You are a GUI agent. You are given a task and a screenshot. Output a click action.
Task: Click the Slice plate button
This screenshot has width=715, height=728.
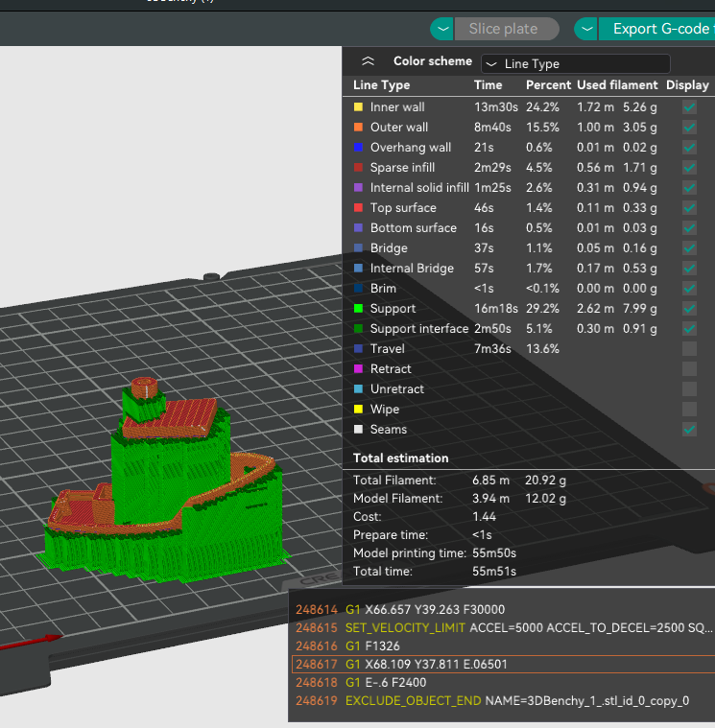(x=507, y=29)
